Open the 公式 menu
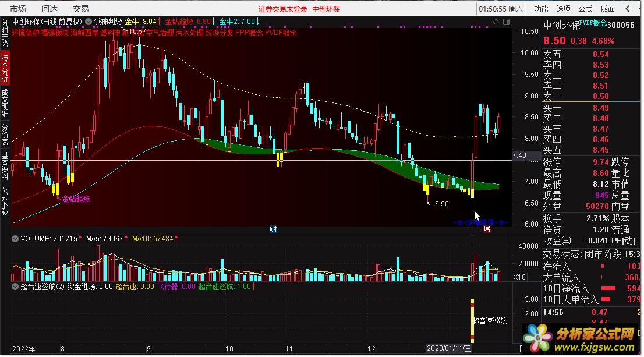This screenshot has height=357, width=644. click(585, 9)
